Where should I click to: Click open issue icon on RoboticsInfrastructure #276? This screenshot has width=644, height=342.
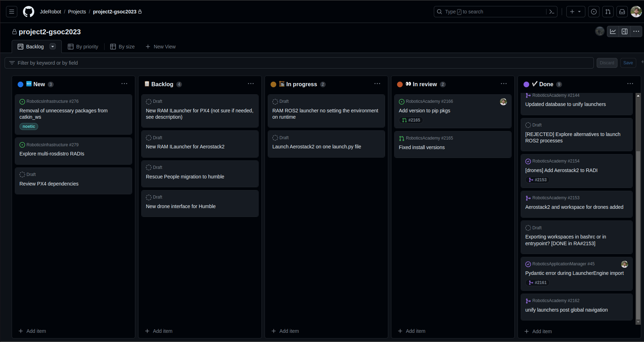tap(22, 102)
